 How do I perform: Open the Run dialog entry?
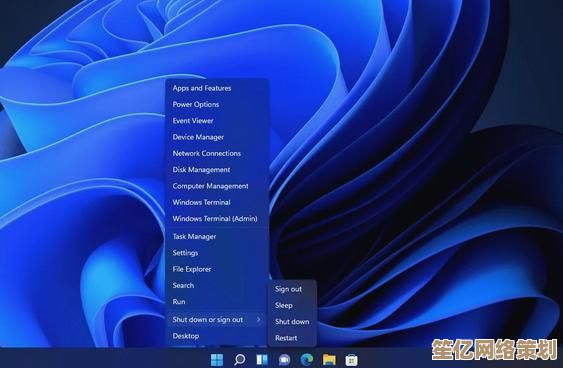pyautogui.click(x=217, y=302)
